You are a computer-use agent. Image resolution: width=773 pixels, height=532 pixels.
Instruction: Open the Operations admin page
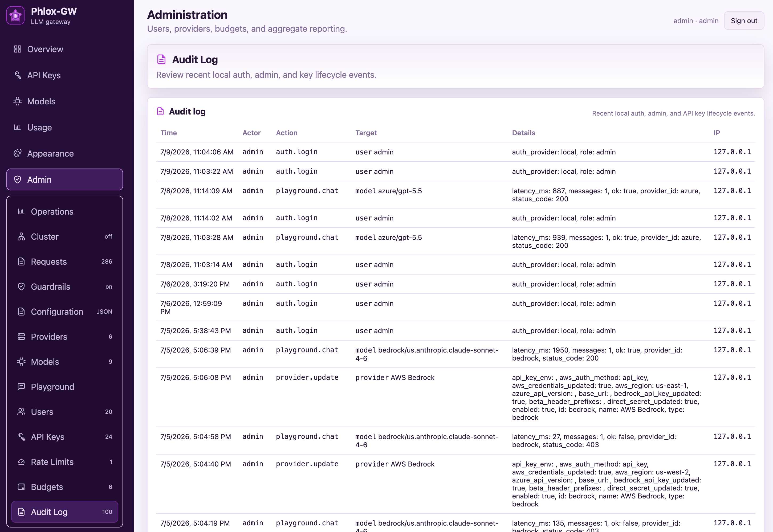pyautogui.click(x=65, y=211)
